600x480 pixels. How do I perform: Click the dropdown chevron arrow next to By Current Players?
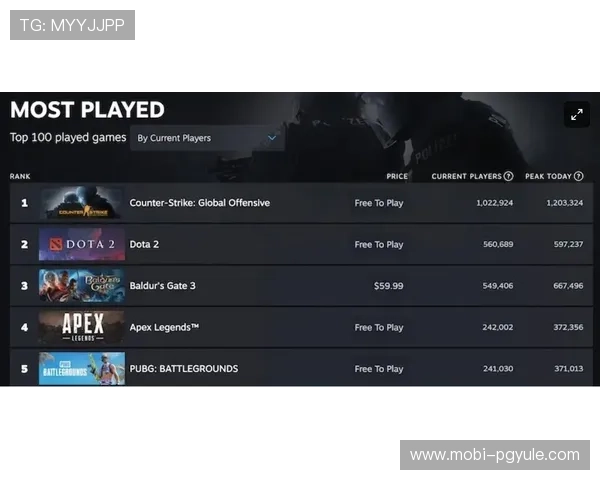272,138
